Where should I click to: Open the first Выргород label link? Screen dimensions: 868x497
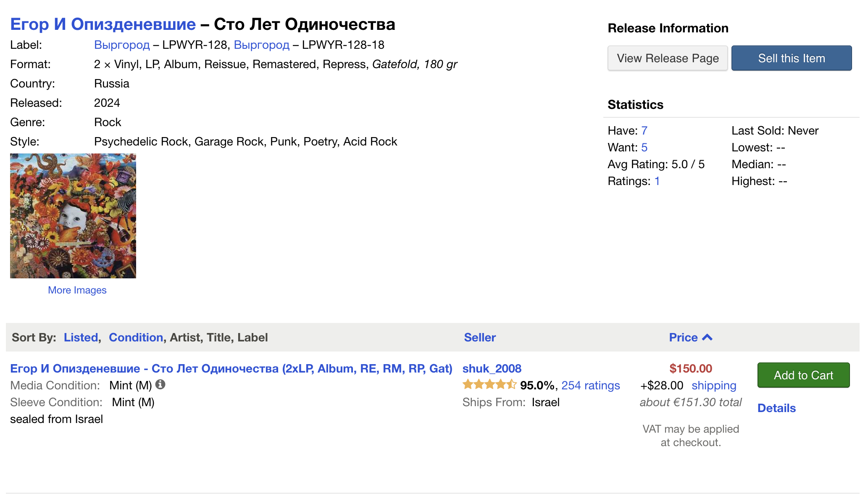(122, 45)
